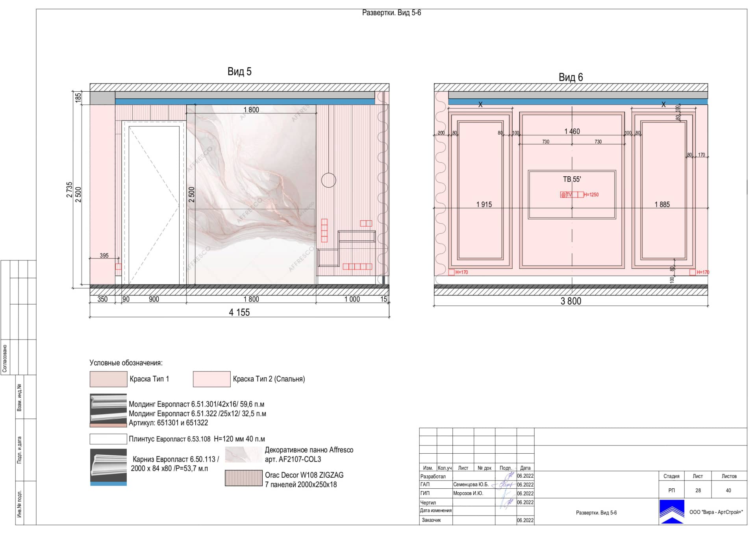Click the vertical 'Инв.№ подп.' side label

click(x=19, y=504)
